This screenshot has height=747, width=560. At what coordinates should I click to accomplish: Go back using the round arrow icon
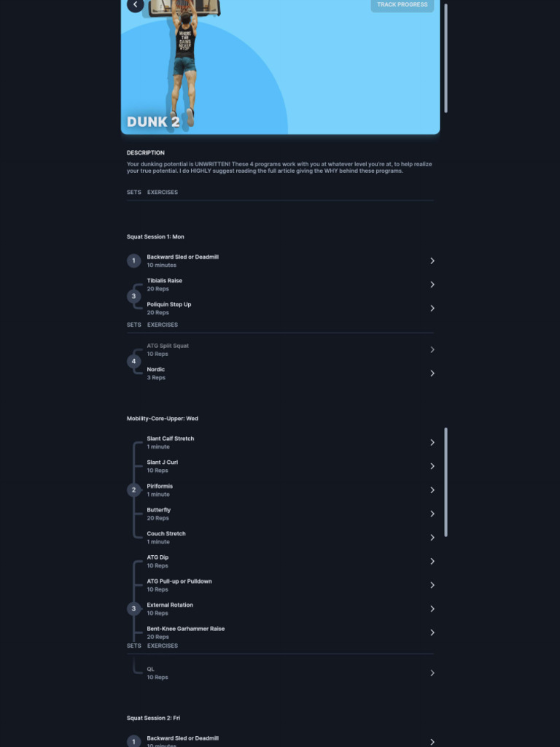click(x=135, y=5)
